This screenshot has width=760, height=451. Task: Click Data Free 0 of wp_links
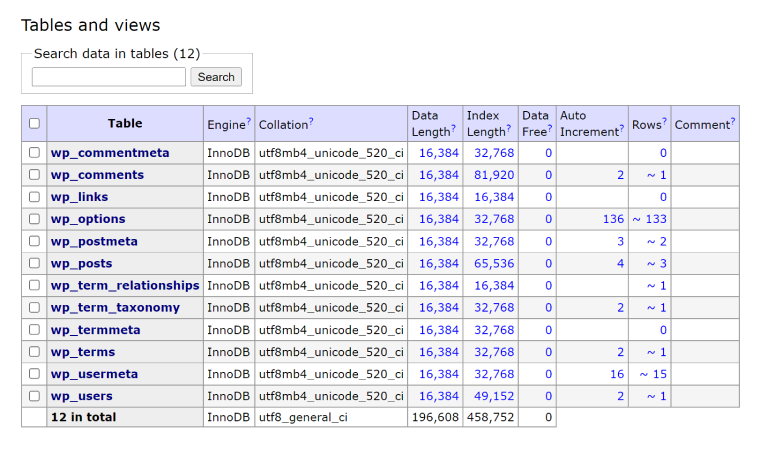[x=548, y=197]
